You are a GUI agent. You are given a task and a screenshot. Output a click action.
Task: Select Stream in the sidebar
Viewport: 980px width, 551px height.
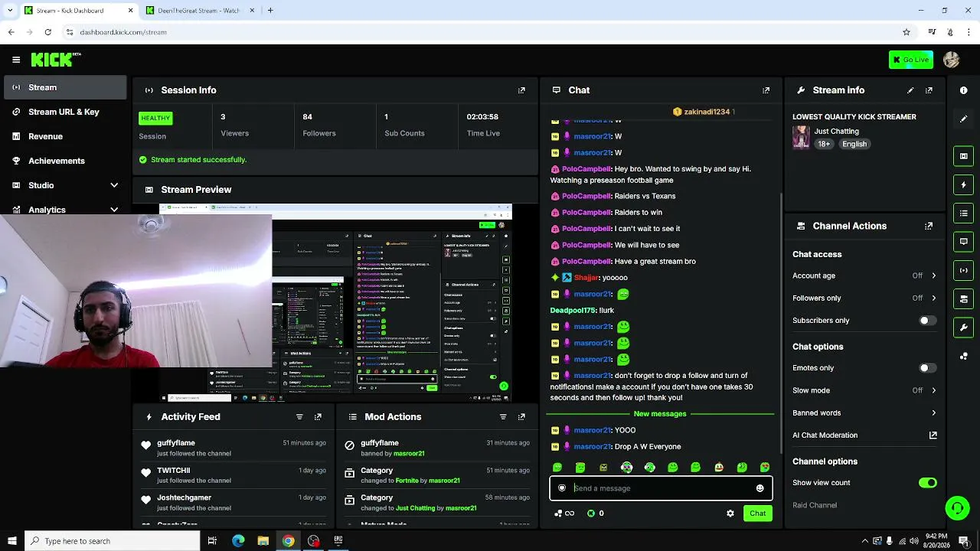pos(65,87)
